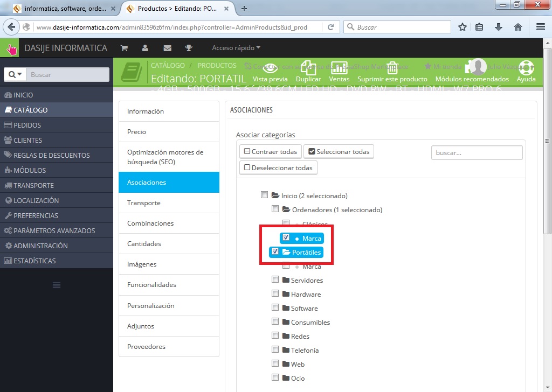The width and height of the screenshot is (552, 392).
Task: Click the Contraer todas button
Action: [x=271, y=151]
